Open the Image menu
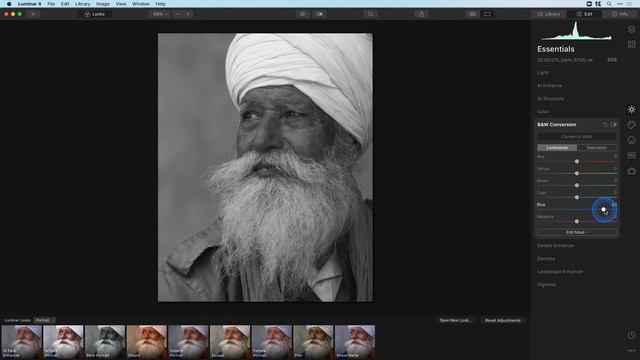Image resolution: width=640 pixels, height=360 pixels. click(x=102, y=4)
